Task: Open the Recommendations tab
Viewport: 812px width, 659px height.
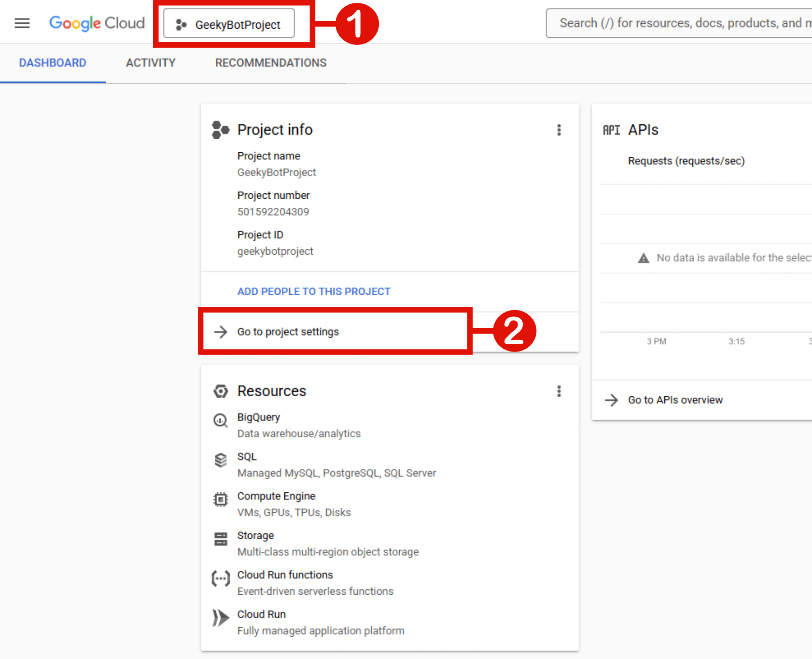Action: tap(271, 63)
